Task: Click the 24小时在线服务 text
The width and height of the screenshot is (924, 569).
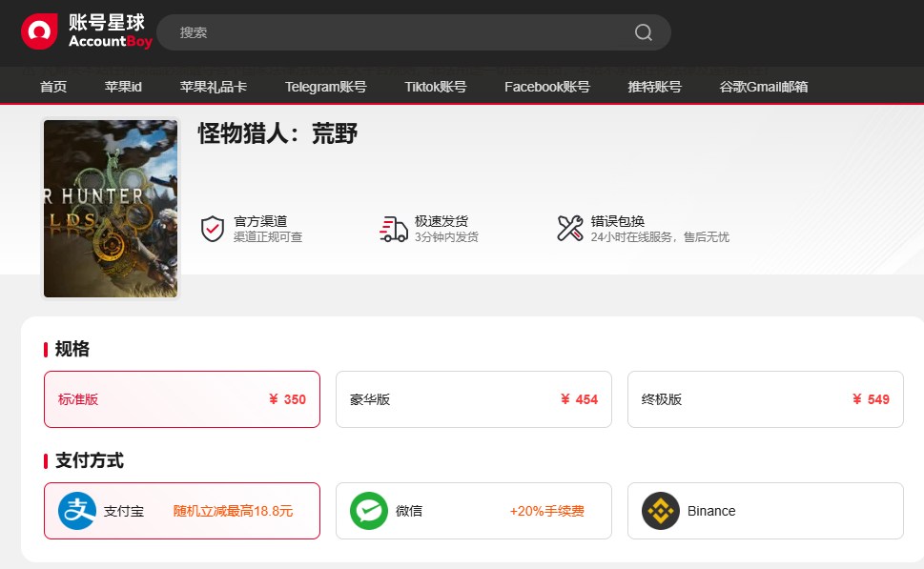Action: click(x=631, y=236)
